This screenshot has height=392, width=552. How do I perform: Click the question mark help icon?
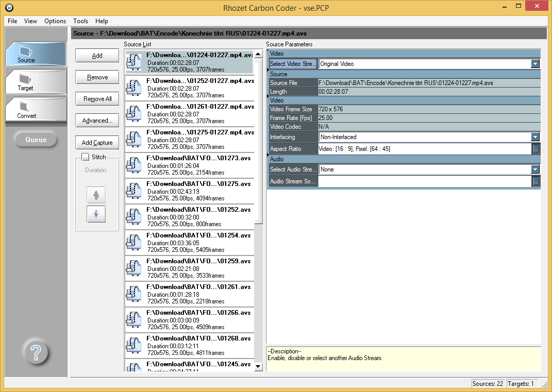(x=36, y=352)
